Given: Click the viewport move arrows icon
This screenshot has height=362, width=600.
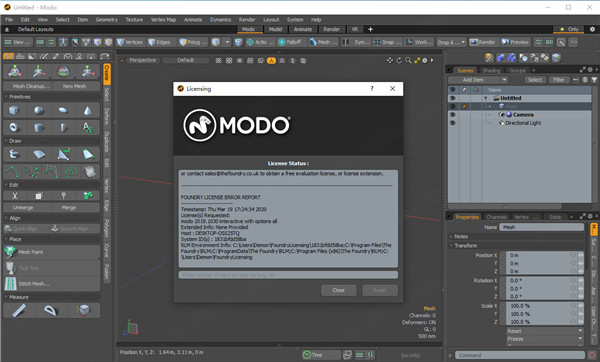Looking at the screenshot, I should coord(390,60).
